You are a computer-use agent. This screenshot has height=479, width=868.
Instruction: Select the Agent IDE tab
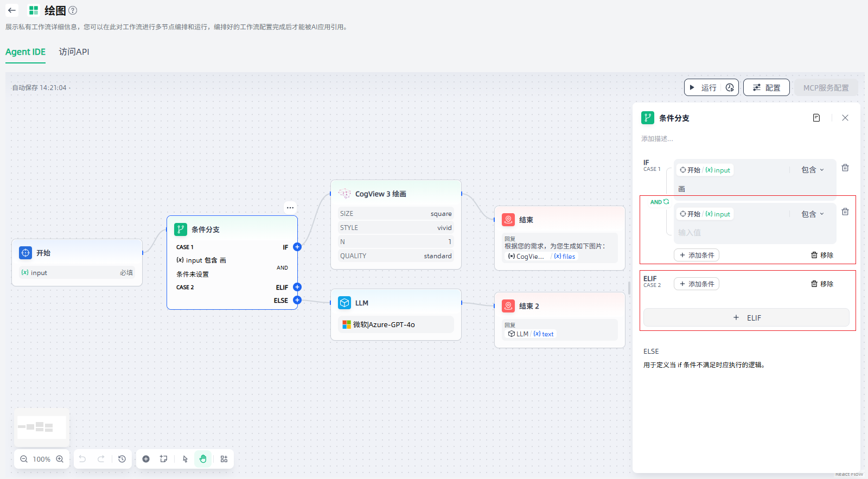(x=25, y=52)
